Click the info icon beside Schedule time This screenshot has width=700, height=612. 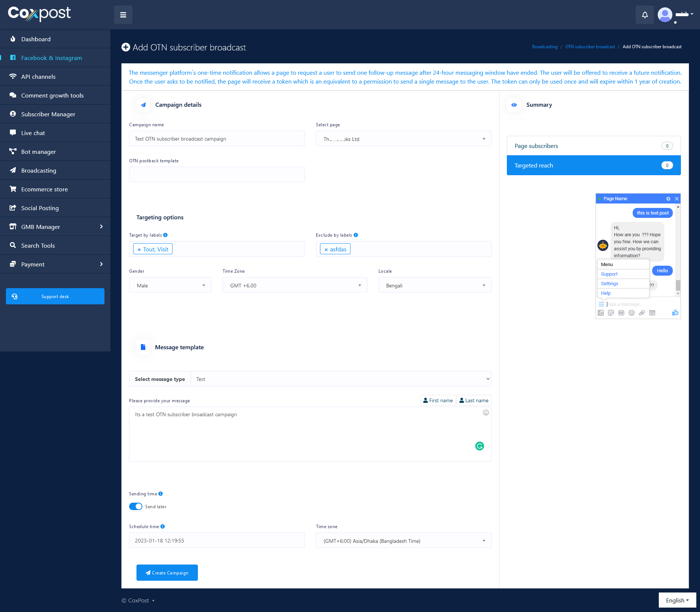click(x=163, y=526)
